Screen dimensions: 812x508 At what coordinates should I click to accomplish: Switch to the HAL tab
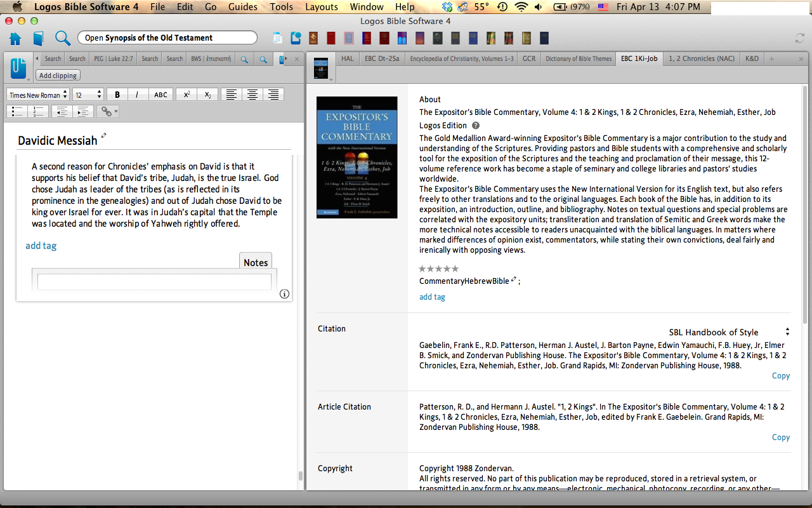click(x=347, y=58)
